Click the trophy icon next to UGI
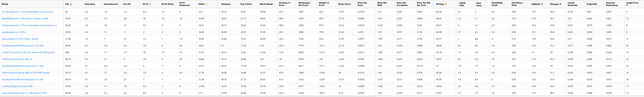The height and width of the screenshot is (97, 644). click(x=71, y=4)
